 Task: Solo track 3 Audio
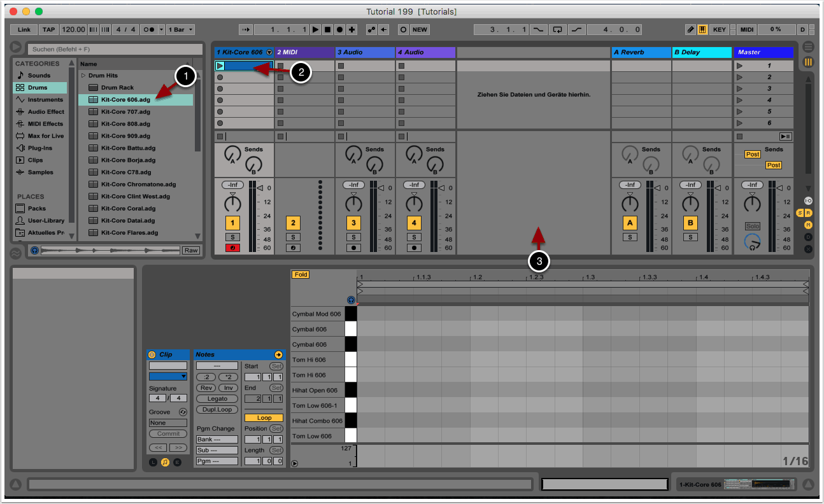[x=353, y=237]
